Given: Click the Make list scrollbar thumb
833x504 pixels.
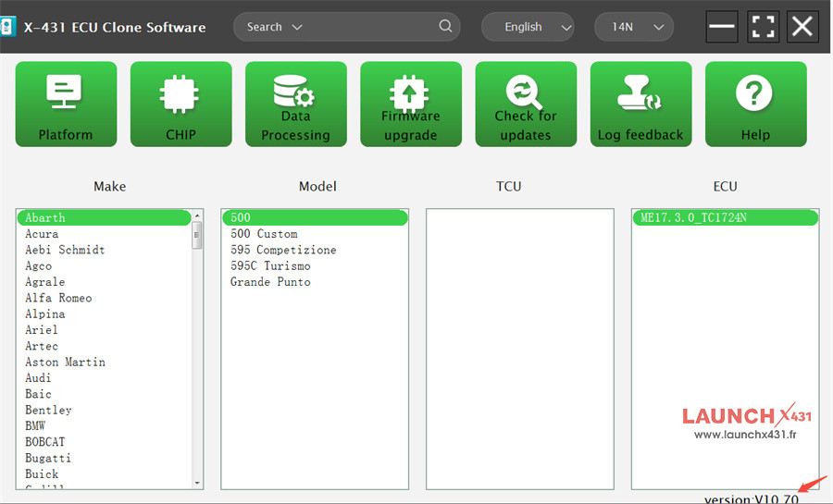Looking at the screenshot, I should point(197,235).
